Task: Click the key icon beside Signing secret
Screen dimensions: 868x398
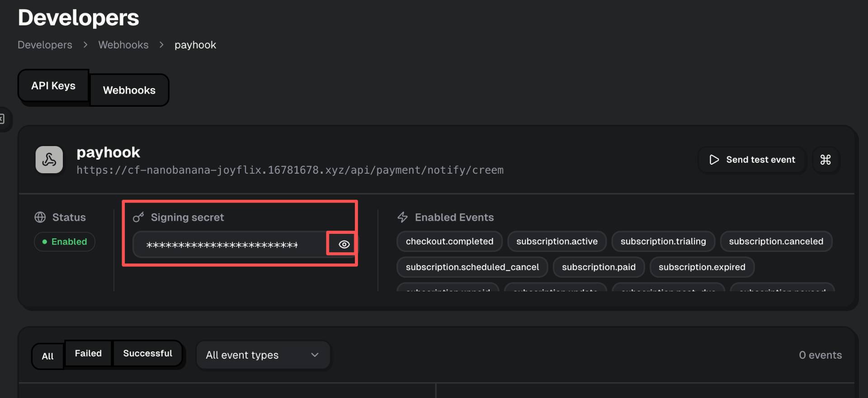Action: point(138,218)
